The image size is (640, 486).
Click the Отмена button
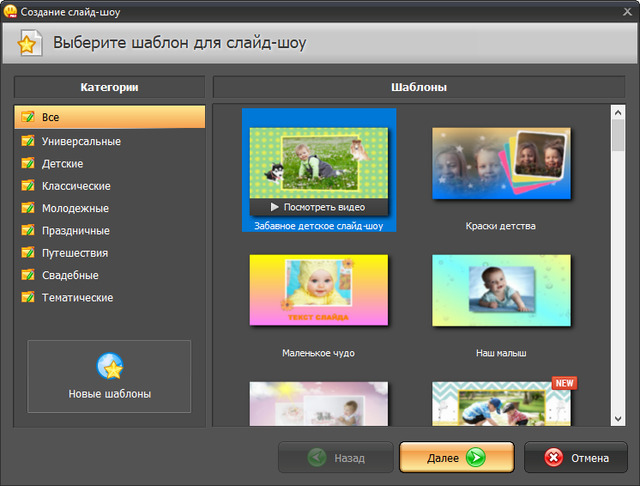point(576,458)
